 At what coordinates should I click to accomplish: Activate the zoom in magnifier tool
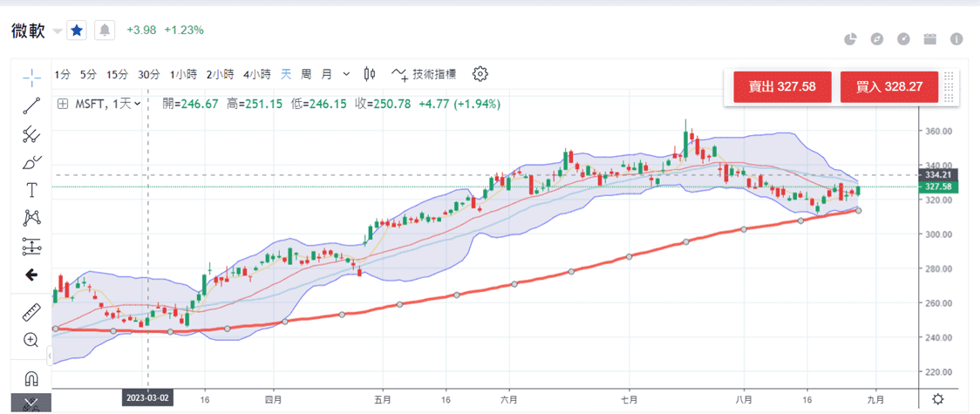pos(31,340)
